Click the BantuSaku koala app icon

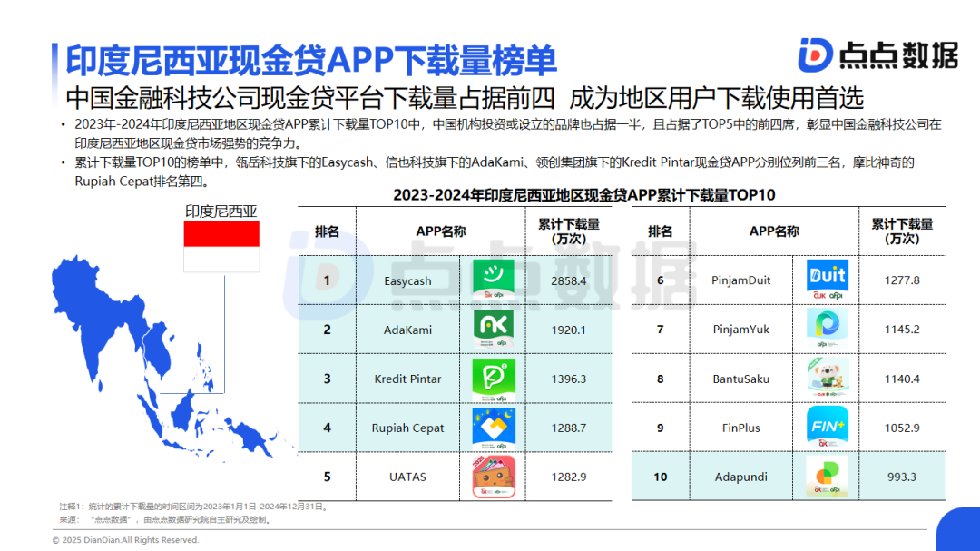[x=827, y=379]
